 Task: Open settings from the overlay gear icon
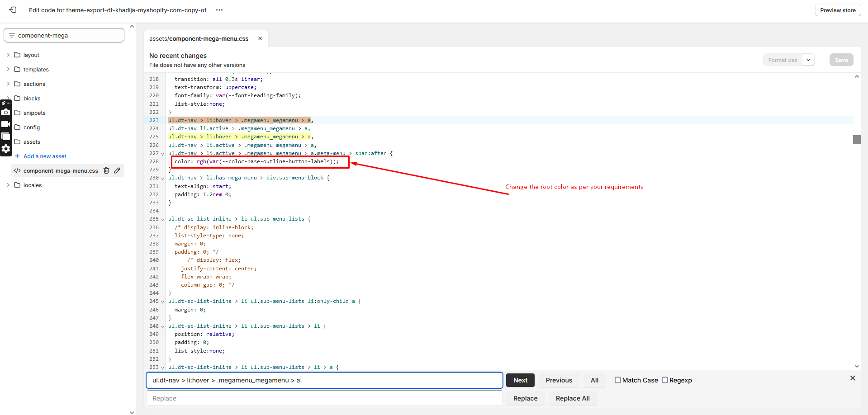coord(6,148)
